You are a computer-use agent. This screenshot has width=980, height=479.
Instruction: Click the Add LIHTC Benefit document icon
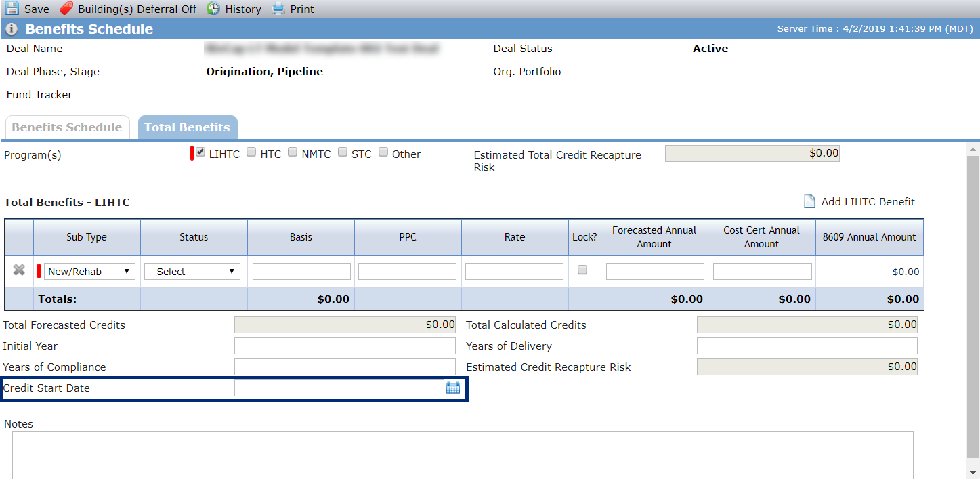809,201
